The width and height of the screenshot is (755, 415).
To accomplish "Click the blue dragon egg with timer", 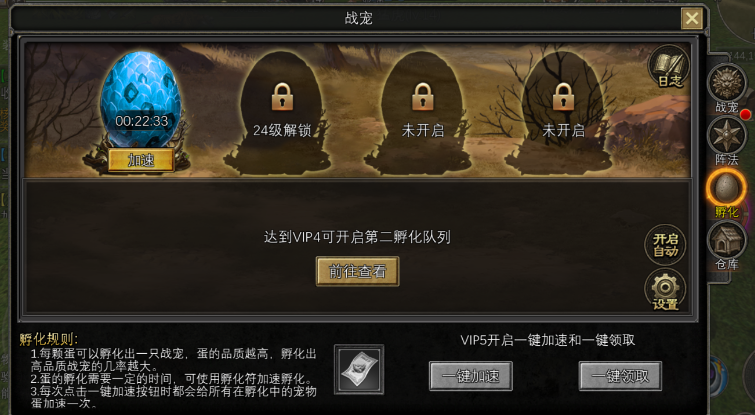I will tap(141, 99).
